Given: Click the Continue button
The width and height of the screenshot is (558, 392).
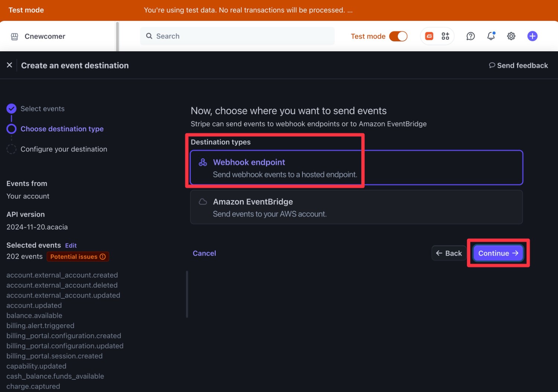Looking at the screenshot, I should coord(498,253).
